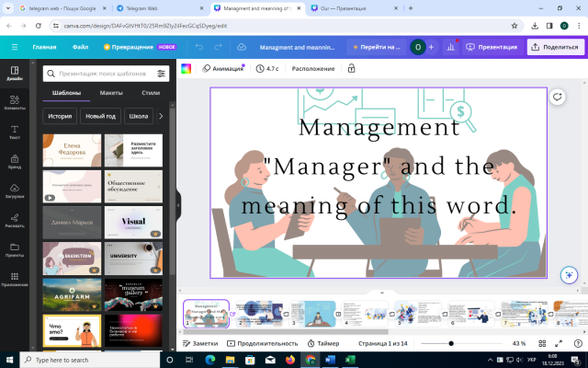Select the Visual template thumbnail
588x368 pixels.
pyautogui.click(x=133, y=223)
